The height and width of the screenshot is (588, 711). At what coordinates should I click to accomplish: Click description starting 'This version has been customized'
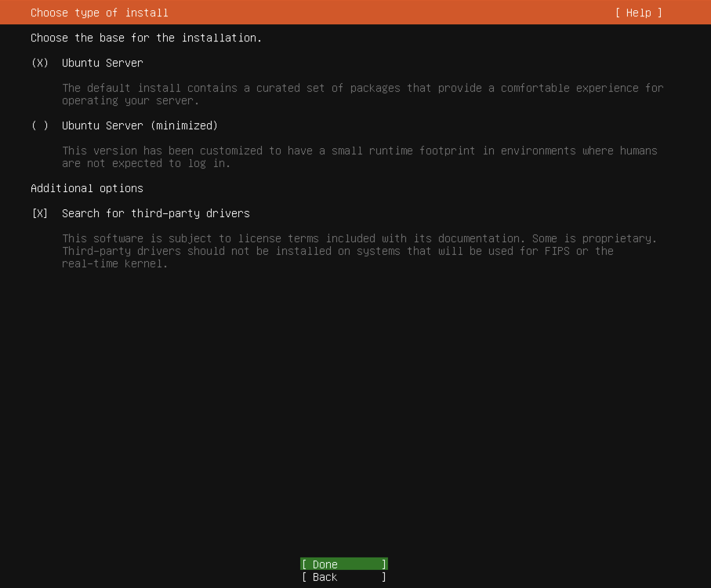360,157
